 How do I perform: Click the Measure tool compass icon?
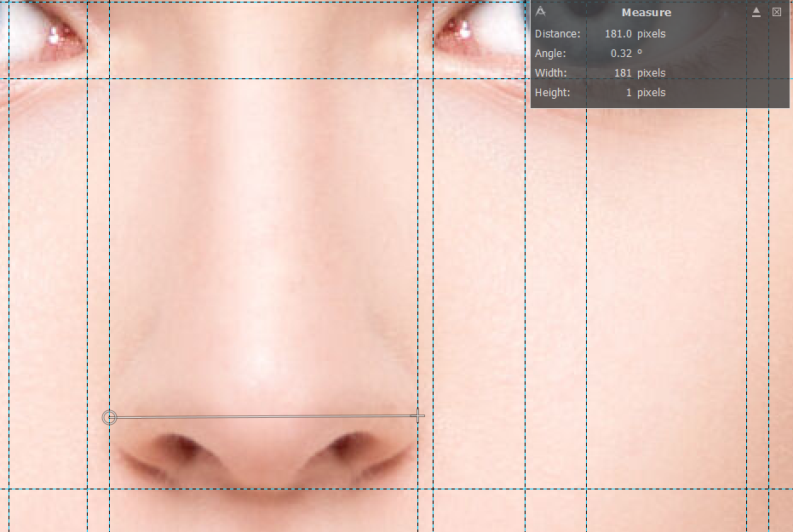(x=540, y=12)
